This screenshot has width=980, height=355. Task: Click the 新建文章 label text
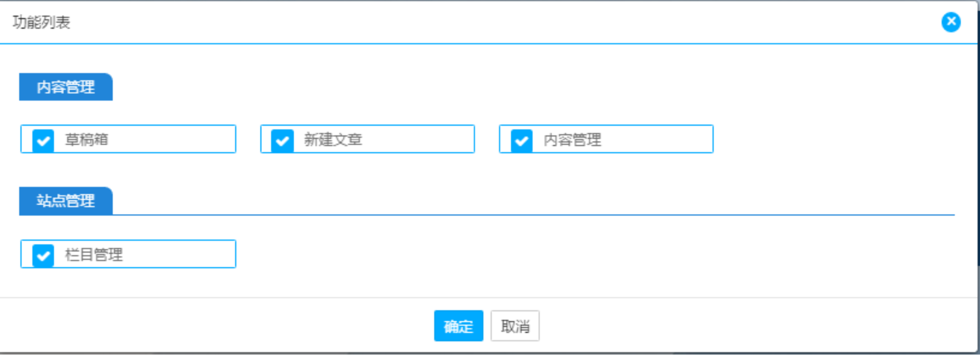333,140
